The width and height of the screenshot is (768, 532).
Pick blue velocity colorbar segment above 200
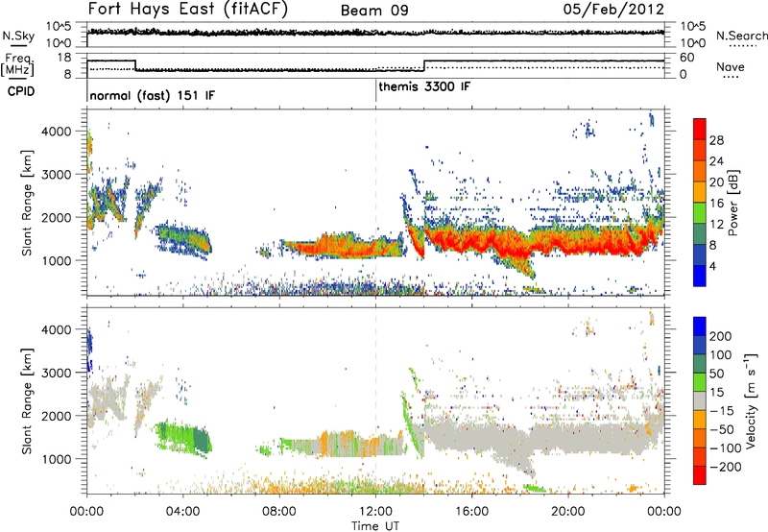700,326
